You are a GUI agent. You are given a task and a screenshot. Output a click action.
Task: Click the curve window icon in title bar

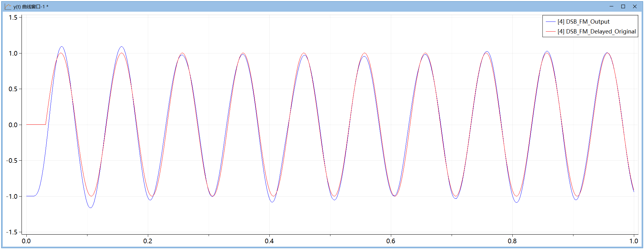pos(8,6)
